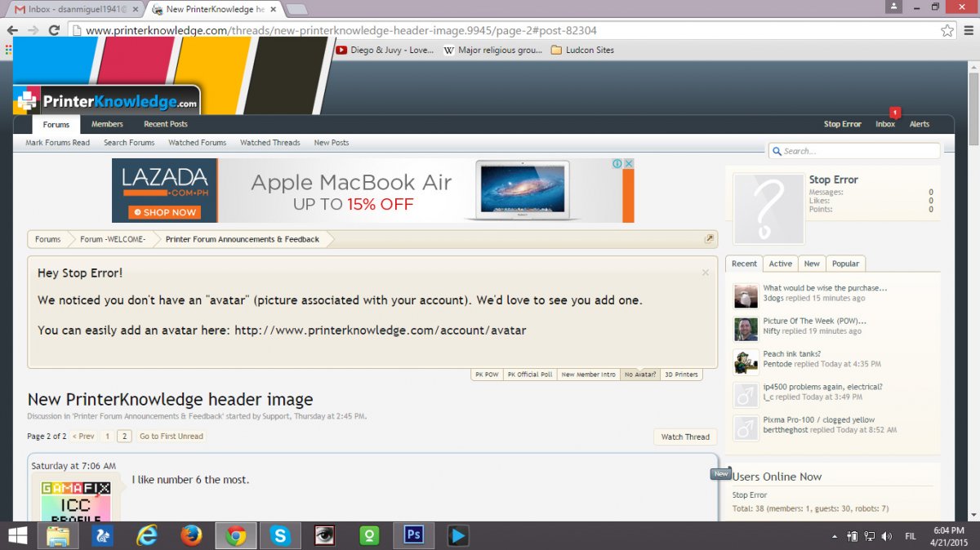
Task: Close the Lazada ad with its X icon
Action: pos(629,164)
